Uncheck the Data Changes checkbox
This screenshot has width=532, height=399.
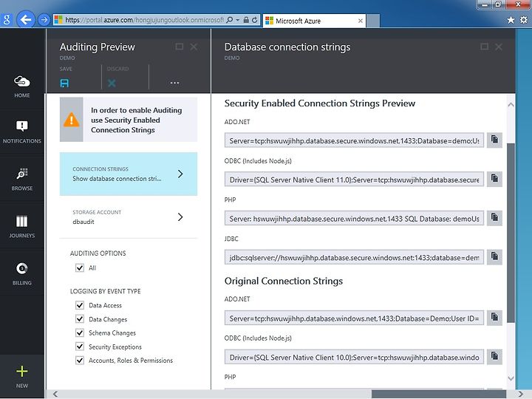pos(80,319)
